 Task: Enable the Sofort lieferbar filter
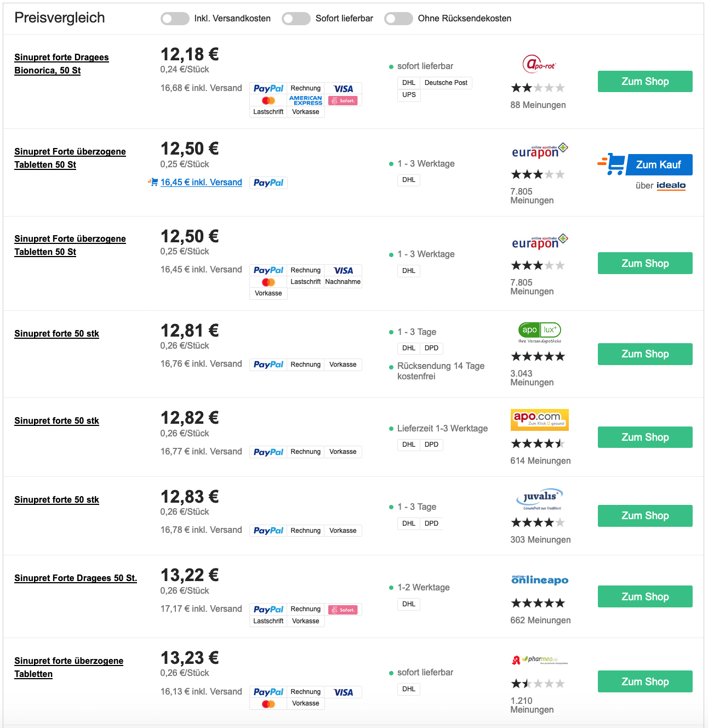tap(296, 19)
